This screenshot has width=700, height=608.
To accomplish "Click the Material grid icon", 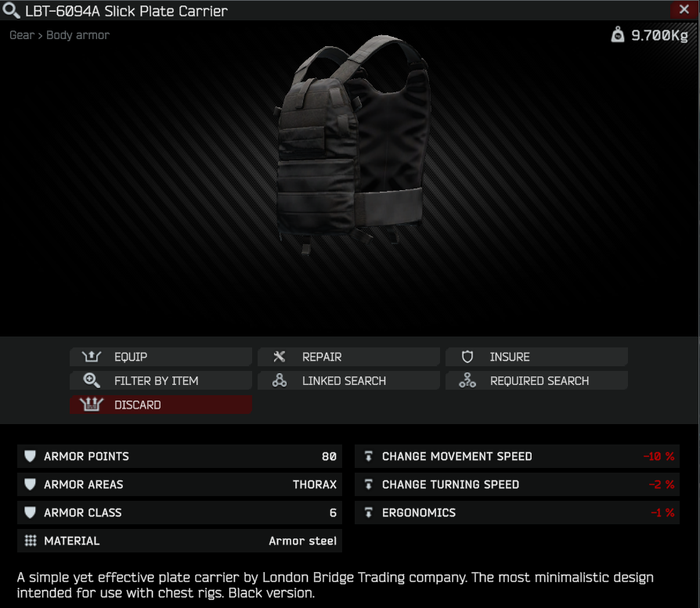I will tap(31, 541).
